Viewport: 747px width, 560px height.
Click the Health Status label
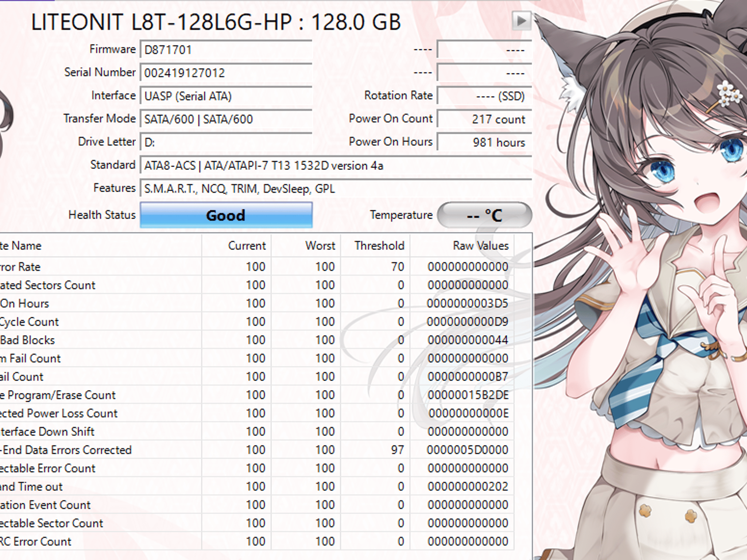coord(102,215)
